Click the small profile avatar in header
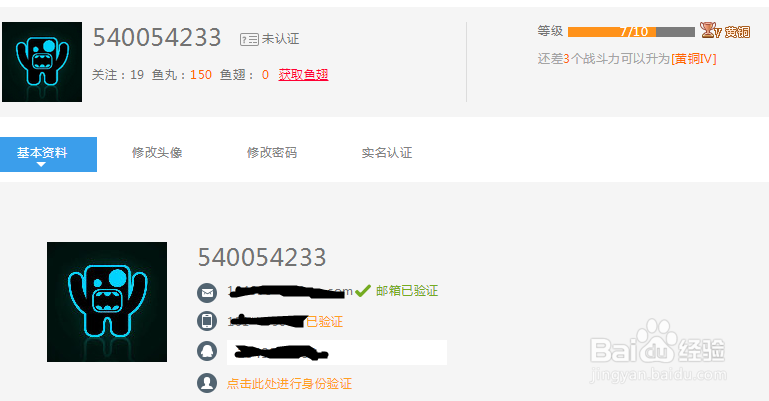The width and height of the screenshot is (769, 401). point(42,62)
